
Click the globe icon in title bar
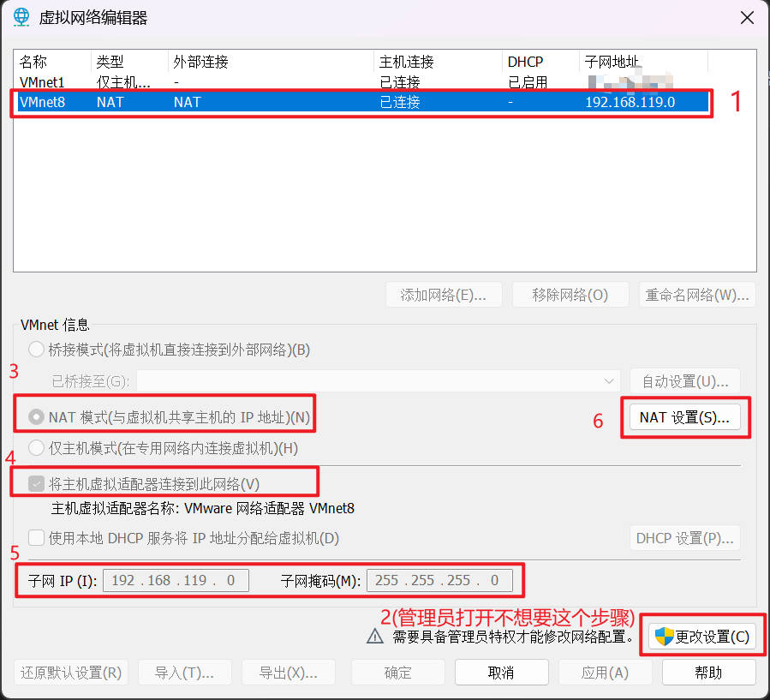(x=22, y=18)
